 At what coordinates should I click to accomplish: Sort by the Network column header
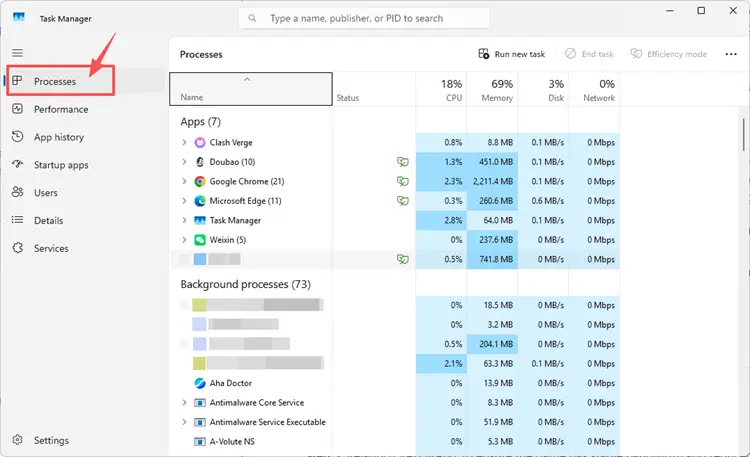click(x=594, y=89)
